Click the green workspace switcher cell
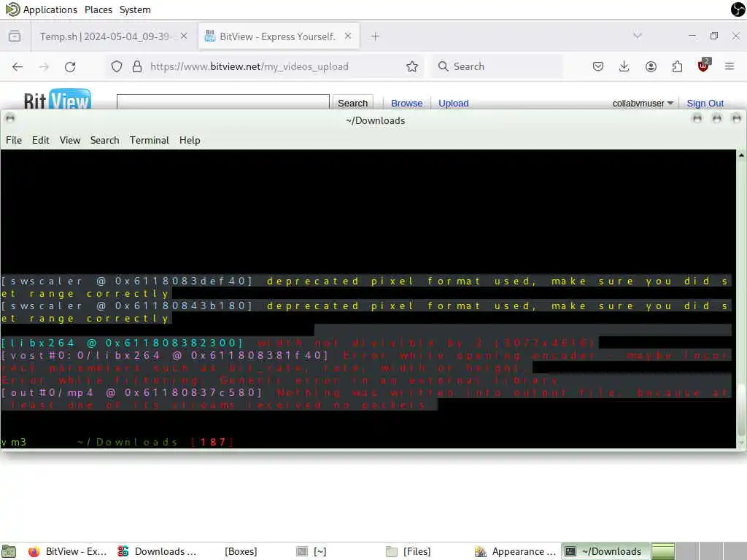Viewport: 747px width, 560px height. pyautogui.click(x=662, y=551)
